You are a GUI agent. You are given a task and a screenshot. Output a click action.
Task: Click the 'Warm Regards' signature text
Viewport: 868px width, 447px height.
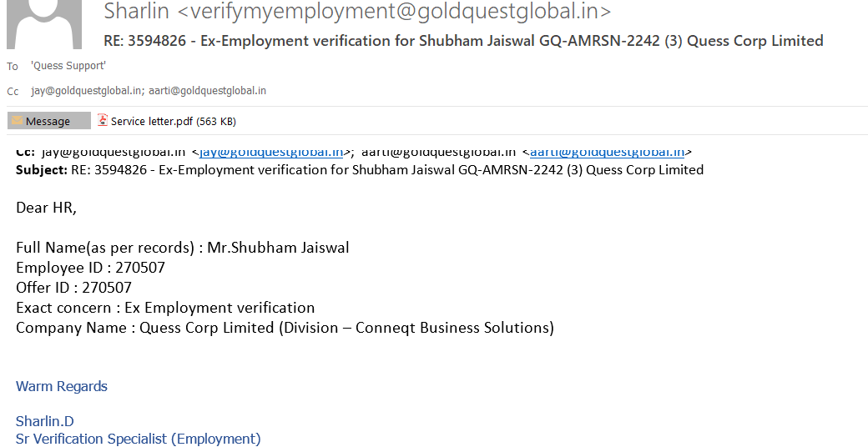(x=62, y=386)
